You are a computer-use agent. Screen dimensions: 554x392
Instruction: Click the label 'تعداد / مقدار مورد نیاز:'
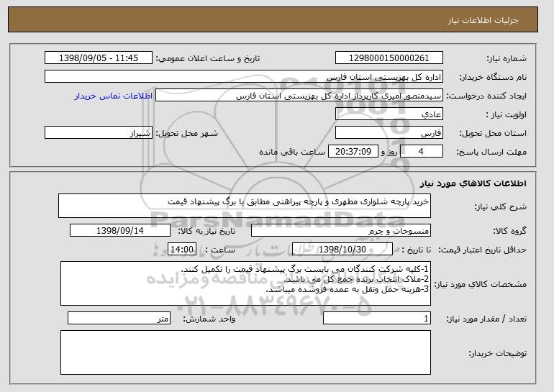pyautogui.click(x=486, y=319)
